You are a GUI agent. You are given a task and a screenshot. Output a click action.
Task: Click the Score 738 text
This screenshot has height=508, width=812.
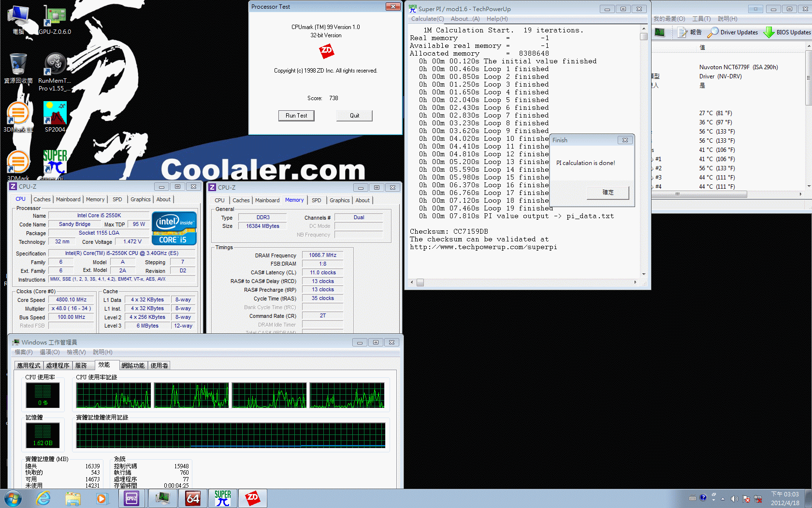(323, 98)
